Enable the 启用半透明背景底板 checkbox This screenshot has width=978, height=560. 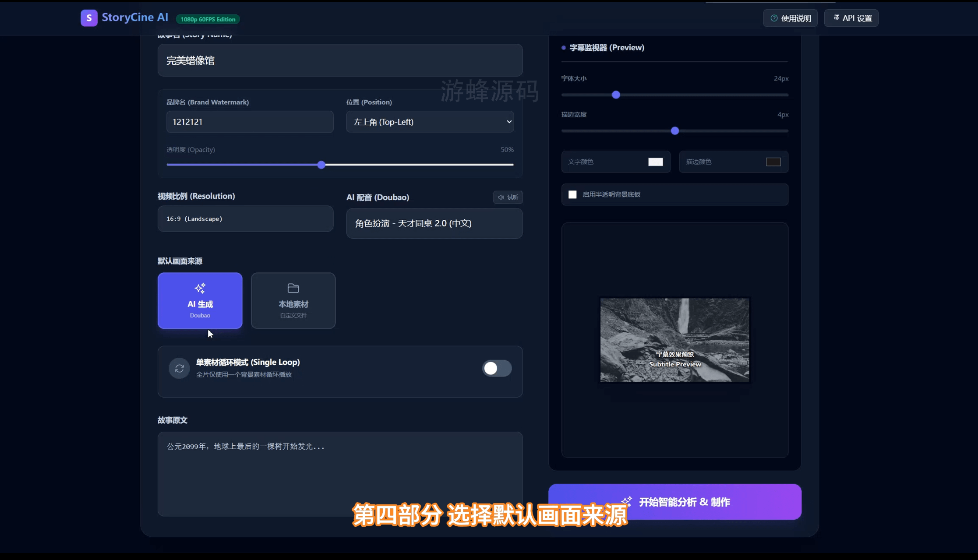click(x=572, y=194)
